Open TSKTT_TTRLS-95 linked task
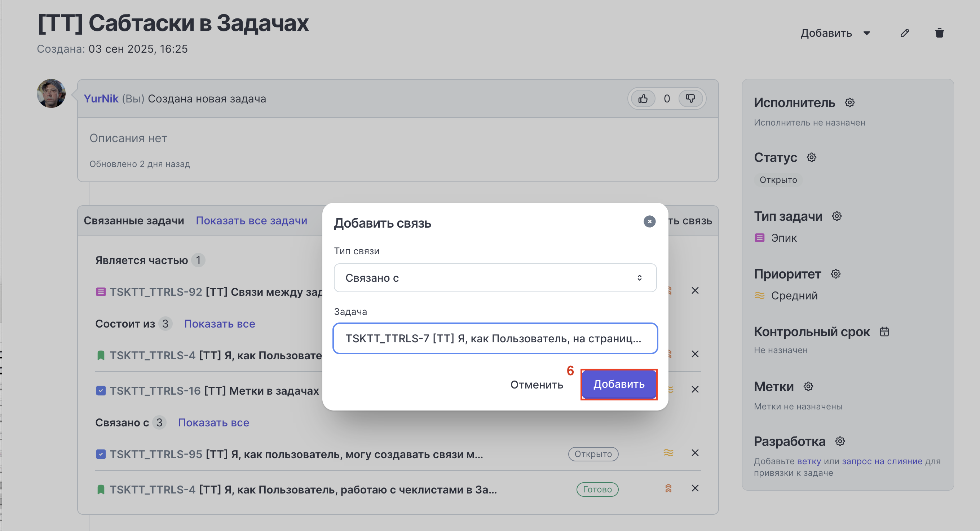 pos(296,454)
